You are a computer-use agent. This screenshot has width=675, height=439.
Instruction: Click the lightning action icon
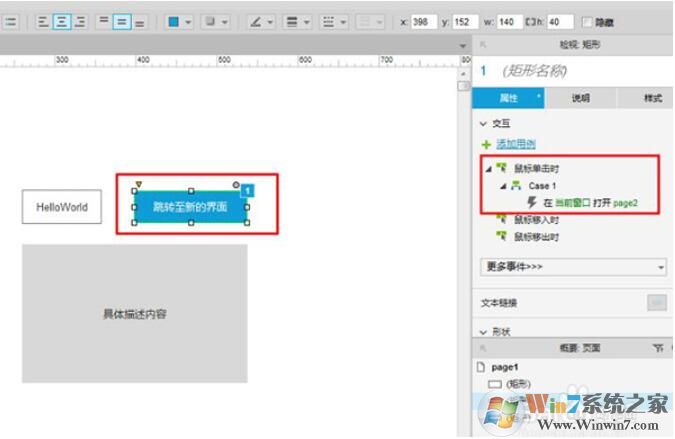tap(532, 202)
